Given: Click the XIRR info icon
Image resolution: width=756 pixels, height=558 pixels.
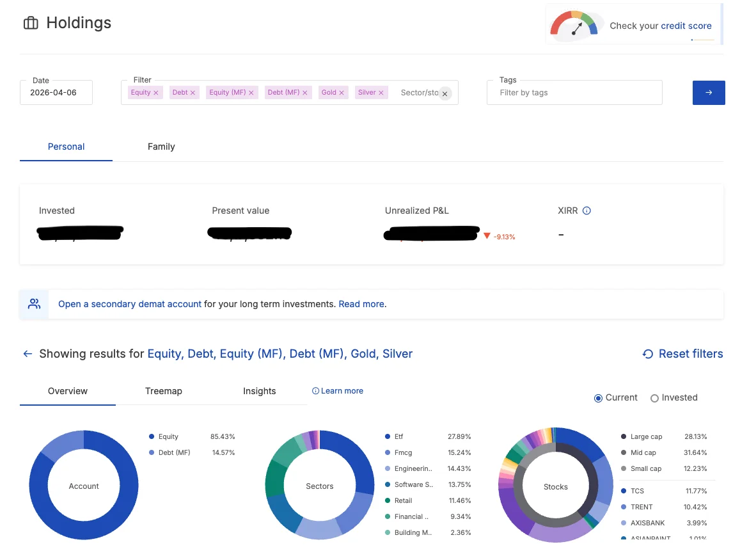Looking at the screenshot, I should tap(587, 211).
